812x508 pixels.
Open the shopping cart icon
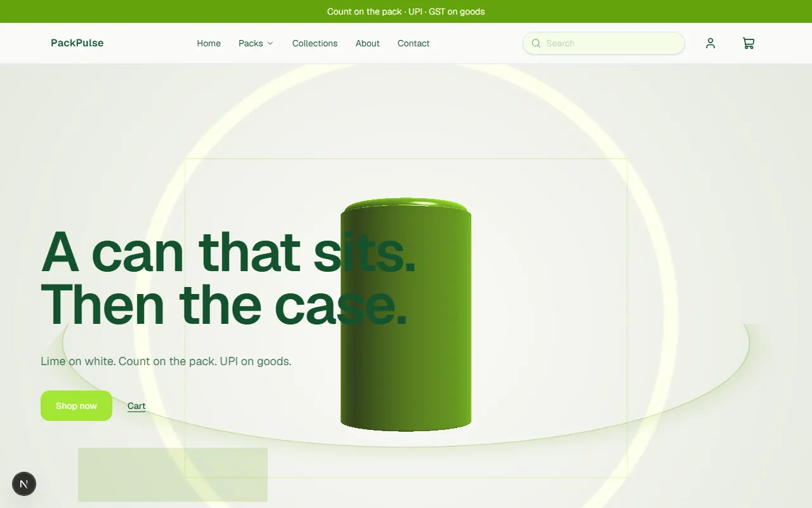pyautogui.click(x=749, y=43)
